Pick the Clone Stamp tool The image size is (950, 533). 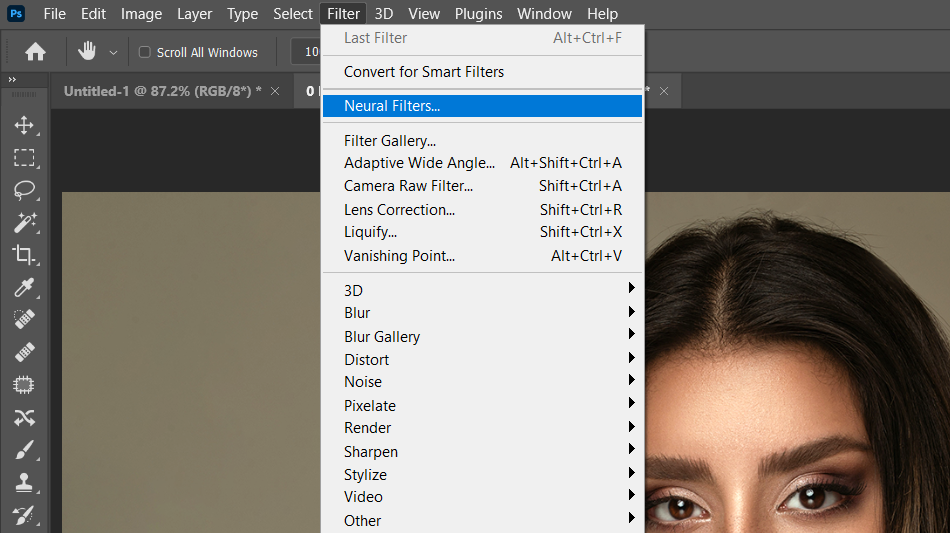(24, 482)
